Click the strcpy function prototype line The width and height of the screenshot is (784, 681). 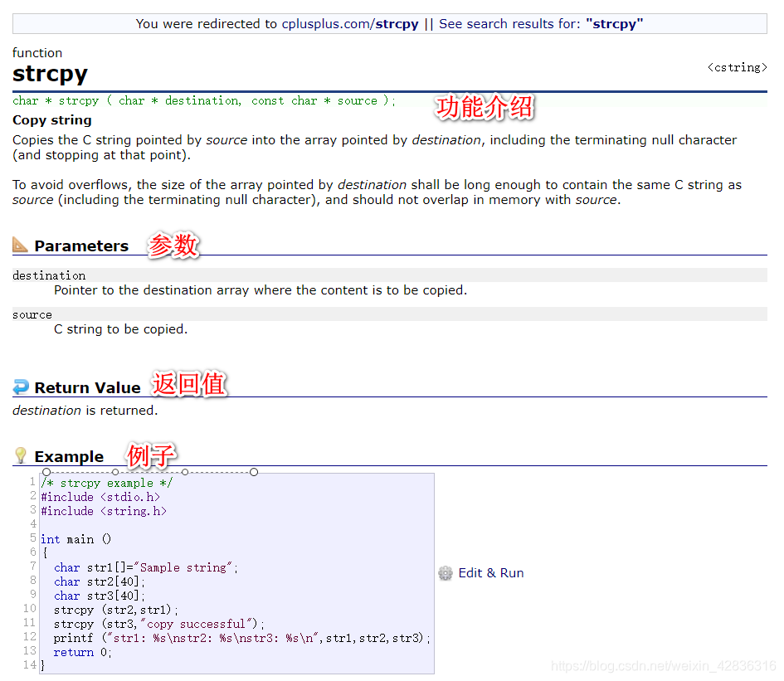pyautogui.click(x=204, y=100)
